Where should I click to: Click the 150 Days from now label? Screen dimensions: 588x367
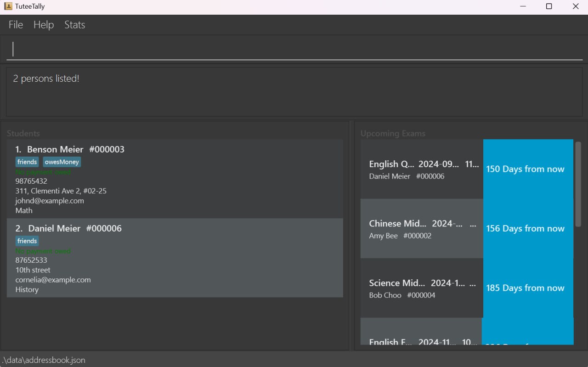pyautogui.click(x=525, y=169)
